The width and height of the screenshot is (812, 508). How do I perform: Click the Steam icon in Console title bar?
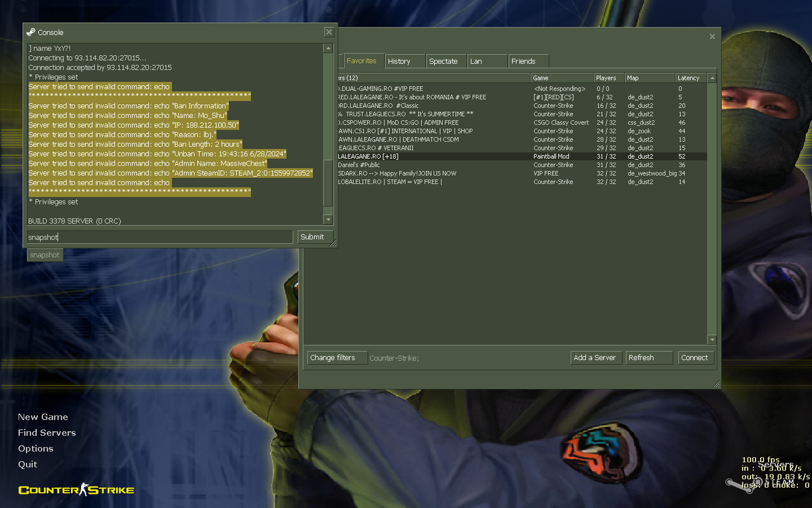[x=30, y=32]
